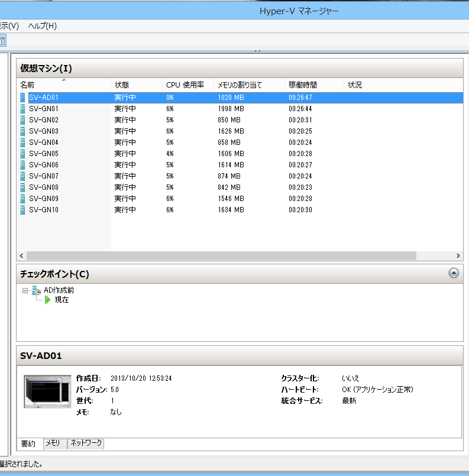
Task: Click the horizontal scrollbar right arrow
Action: [458, 256]
